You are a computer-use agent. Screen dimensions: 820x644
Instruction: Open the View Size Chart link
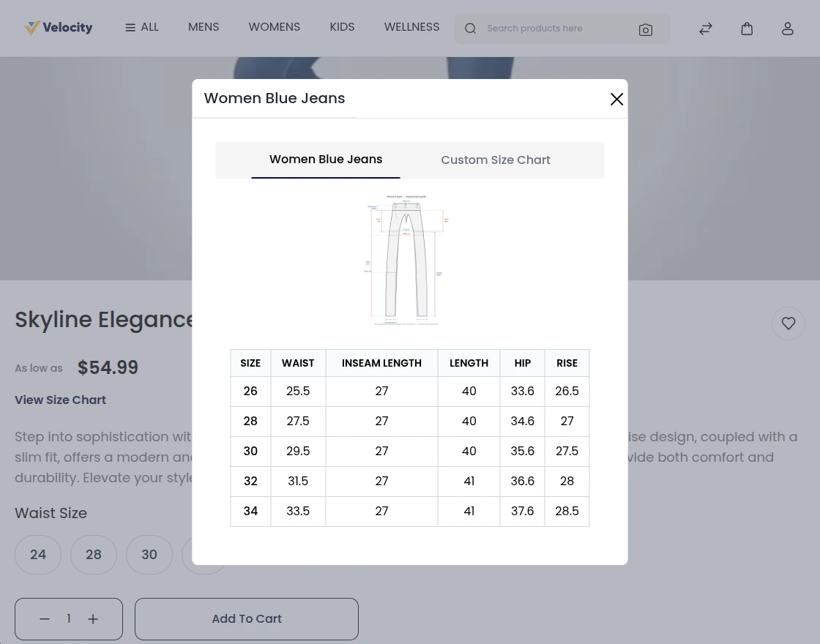click(x=60, y=400)
